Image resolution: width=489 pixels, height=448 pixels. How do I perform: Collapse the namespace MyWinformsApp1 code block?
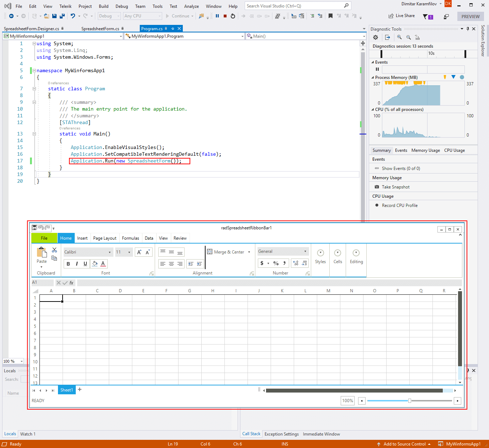pyautogui.click(x=34, y=70)
